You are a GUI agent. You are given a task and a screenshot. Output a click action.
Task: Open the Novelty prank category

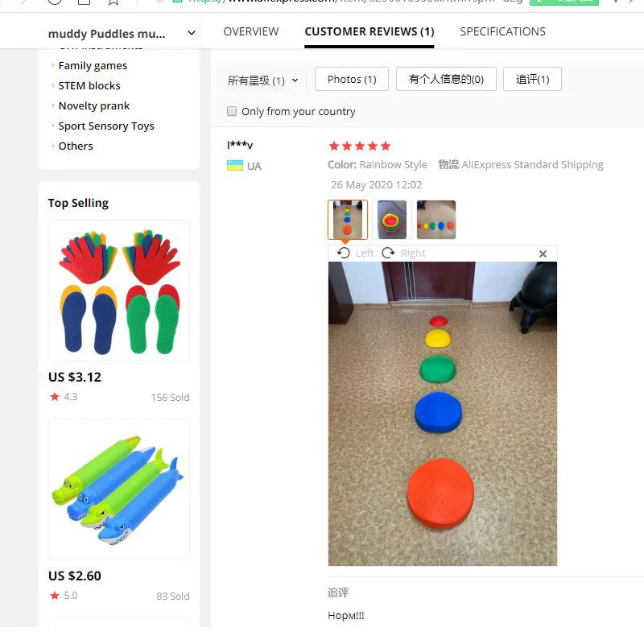coord(94,105)
